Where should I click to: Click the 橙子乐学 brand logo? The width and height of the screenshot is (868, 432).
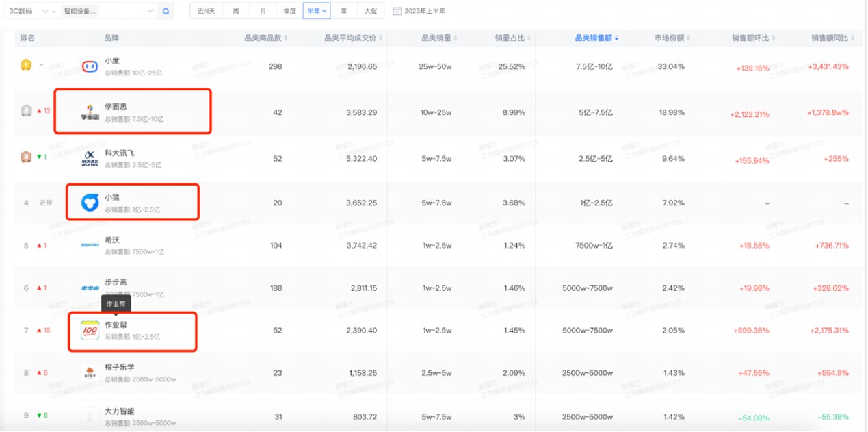(90, 373)
